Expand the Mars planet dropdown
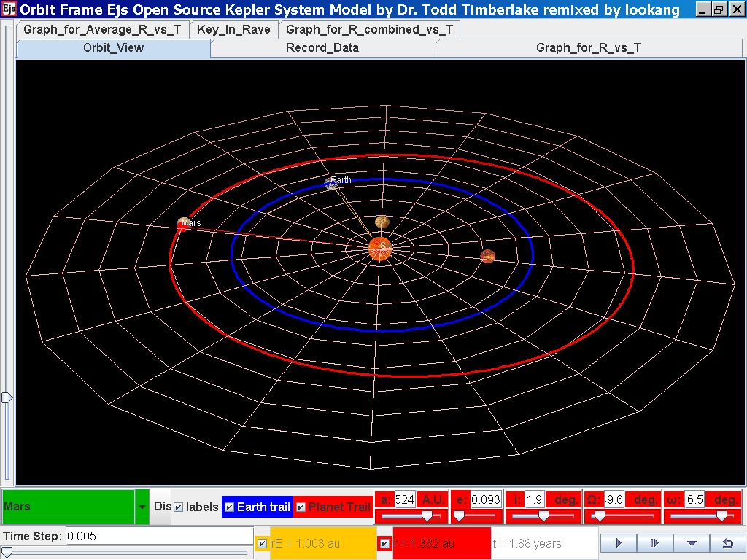Viewport: 747px width, 560px height. (x=142, y=507)
